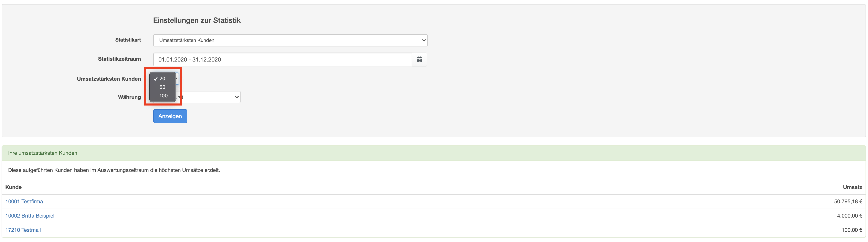Image resolution: width=868 pixels, height=242 pixels.
Task: Open customer link 17210 Testmail
Action: (x=23, y=230)
